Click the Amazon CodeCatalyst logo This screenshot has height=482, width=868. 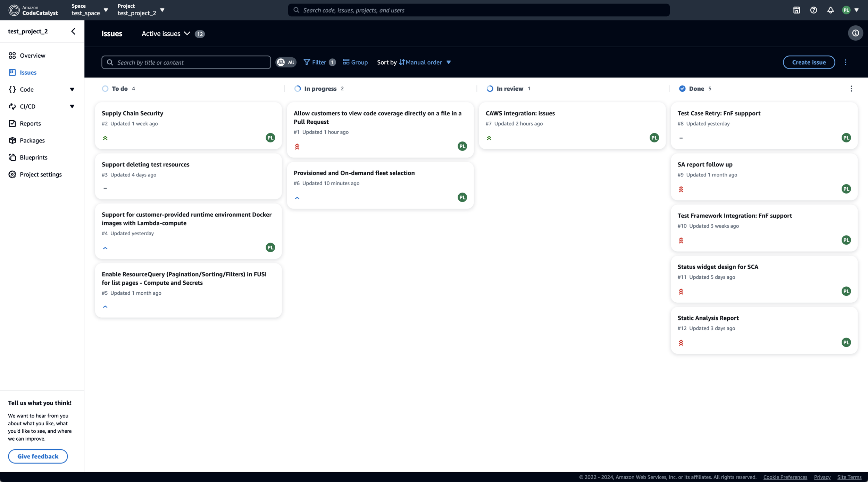pyautogui.click(x=33, y=10)
